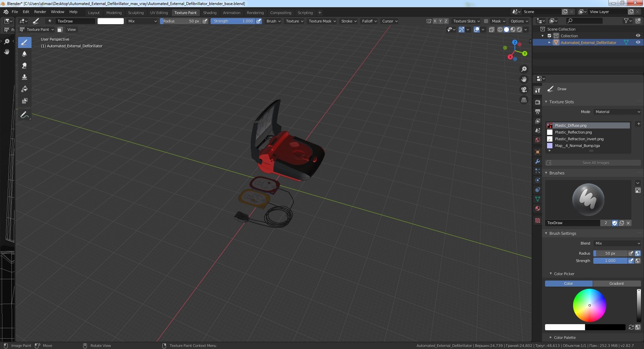Open the Physics properties tab
Viewport: 644px width, 349px height.
pyautogui.click(x=538, y=180)
